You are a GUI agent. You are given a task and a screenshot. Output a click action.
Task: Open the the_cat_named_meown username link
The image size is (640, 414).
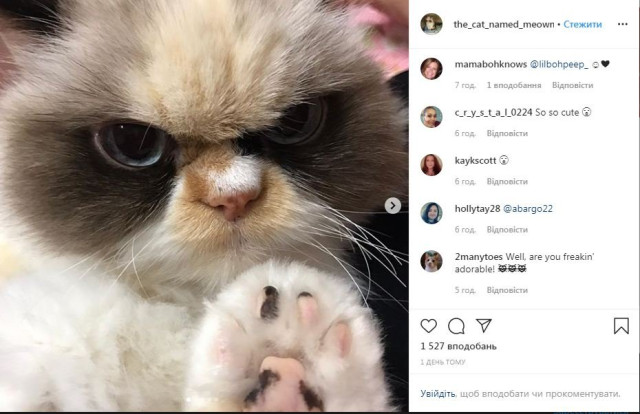pyautogui.click(x=504, y=24)
